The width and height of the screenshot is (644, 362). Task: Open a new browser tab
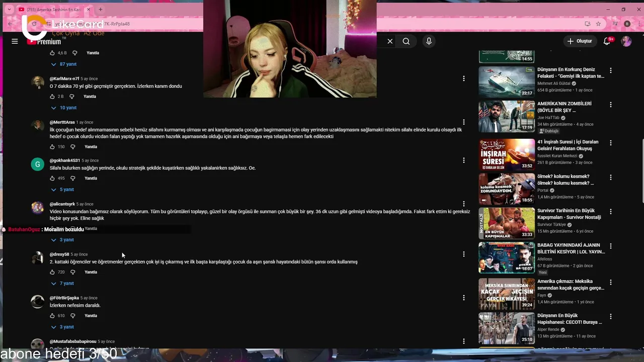(x=101, y=10)
